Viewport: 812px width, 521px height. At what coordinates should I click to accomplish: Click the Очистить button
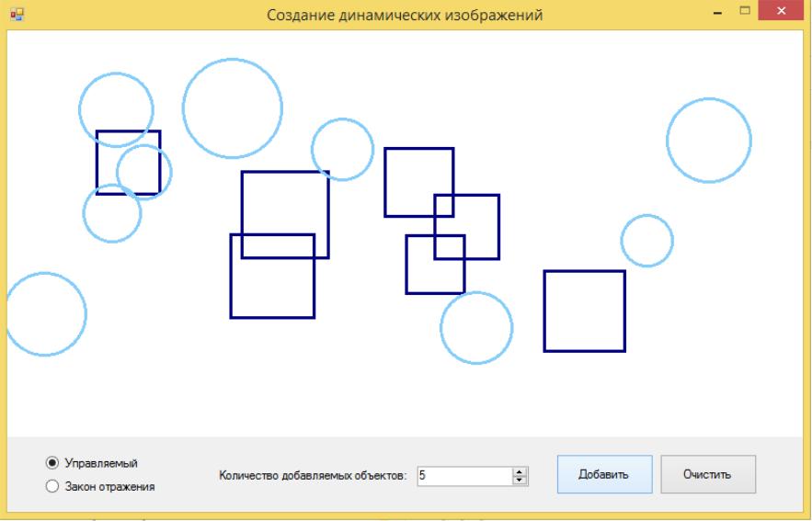(708, 474)
